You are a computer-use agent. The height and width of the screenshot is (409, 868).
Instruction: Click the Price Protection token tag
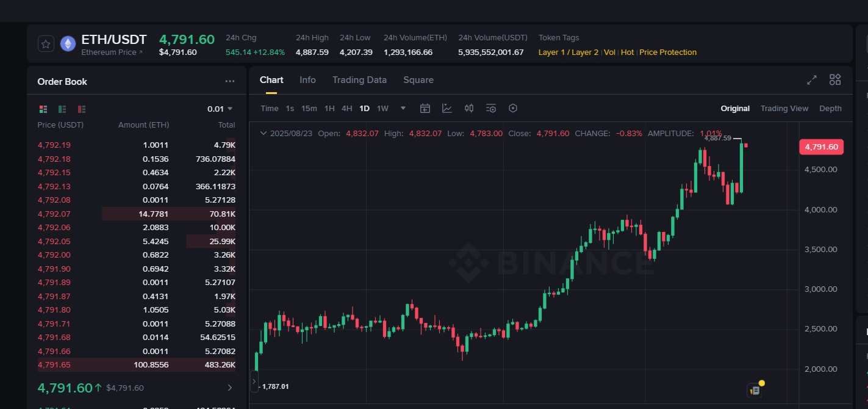(x=667, y=52)
